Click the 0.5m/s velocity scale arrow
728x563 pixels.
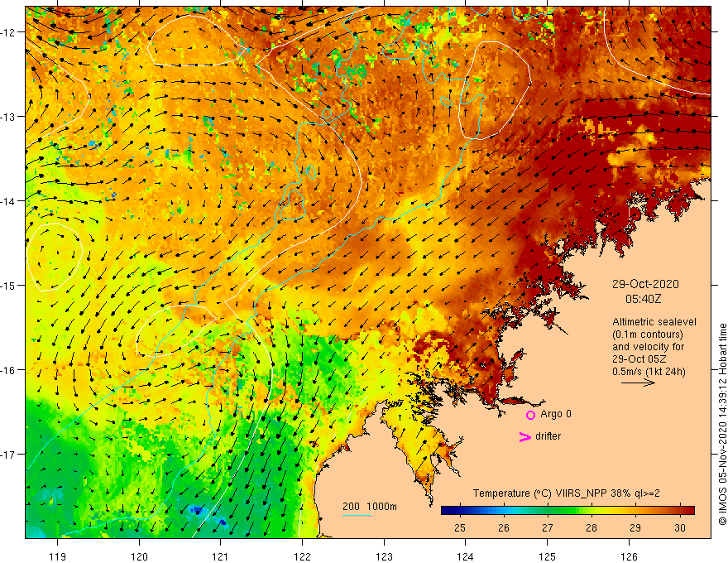pos(638,383)
